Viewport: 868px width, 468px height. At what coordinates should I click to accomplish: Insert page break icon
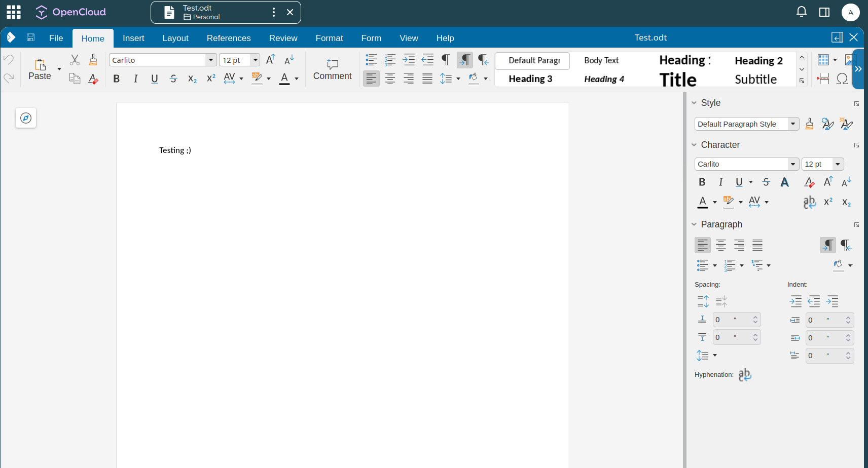click(823, 79)
